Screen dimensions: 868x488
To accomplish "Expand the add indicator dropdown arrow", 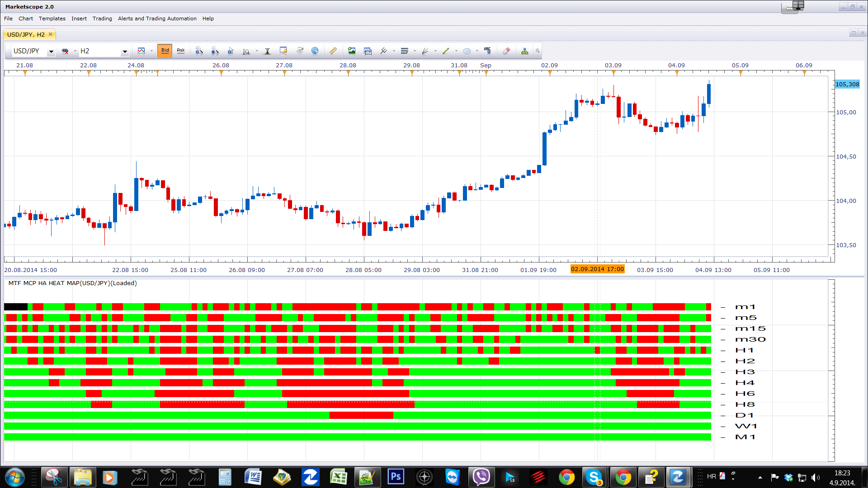I will [x=394, y=51].
